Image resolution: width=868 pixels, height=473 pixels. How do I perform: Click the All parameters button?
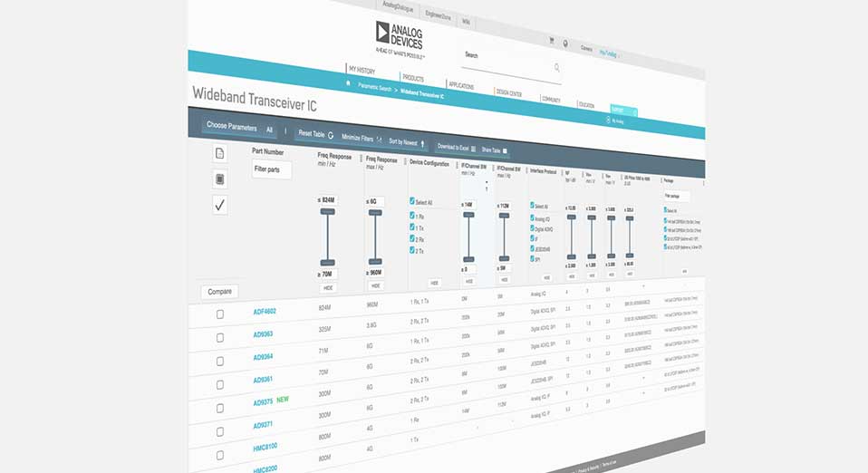point(269,130)
